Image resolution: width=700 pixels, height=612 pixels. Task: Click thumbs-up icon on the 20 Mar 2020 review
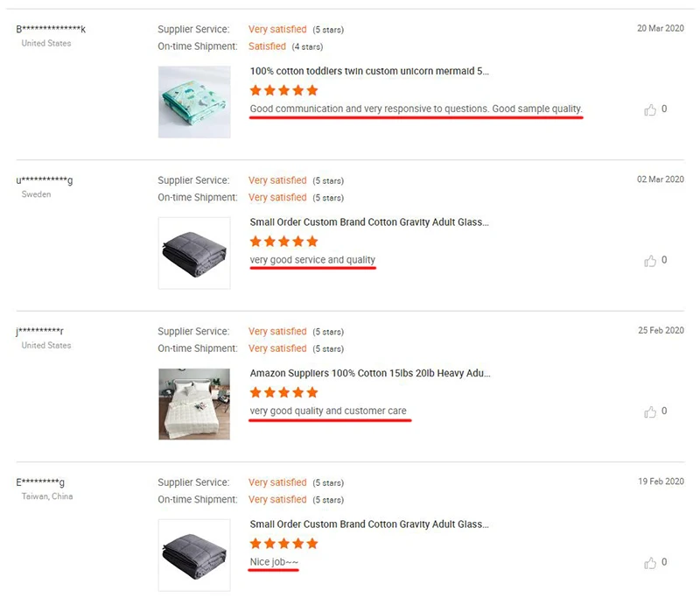click(650, 109)
